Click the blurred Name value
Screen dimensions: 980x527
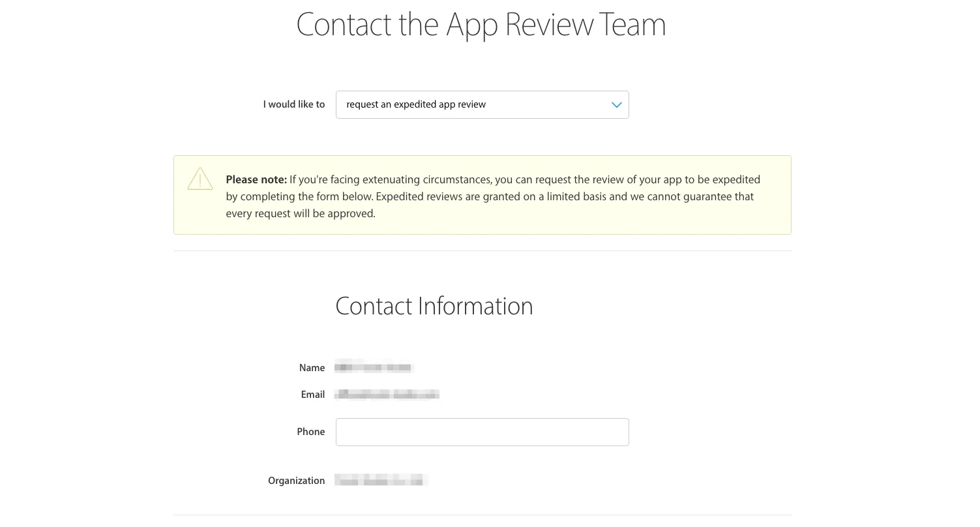tap(374, 367)
